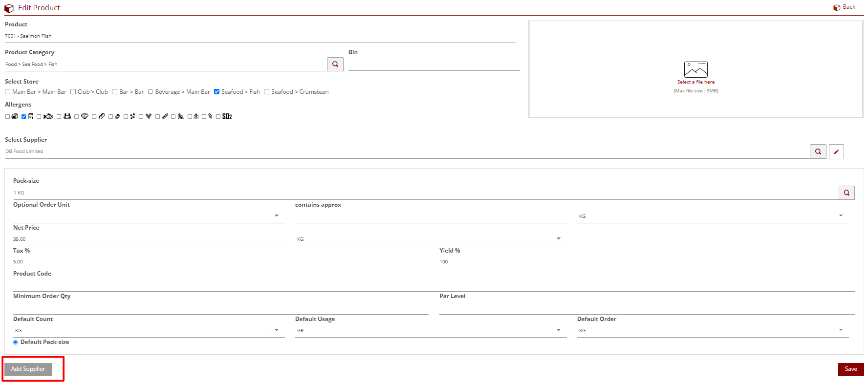This screenshot has height=387, width=868.
Task: Go Back using the top link
Action: (x=845, y=7)
